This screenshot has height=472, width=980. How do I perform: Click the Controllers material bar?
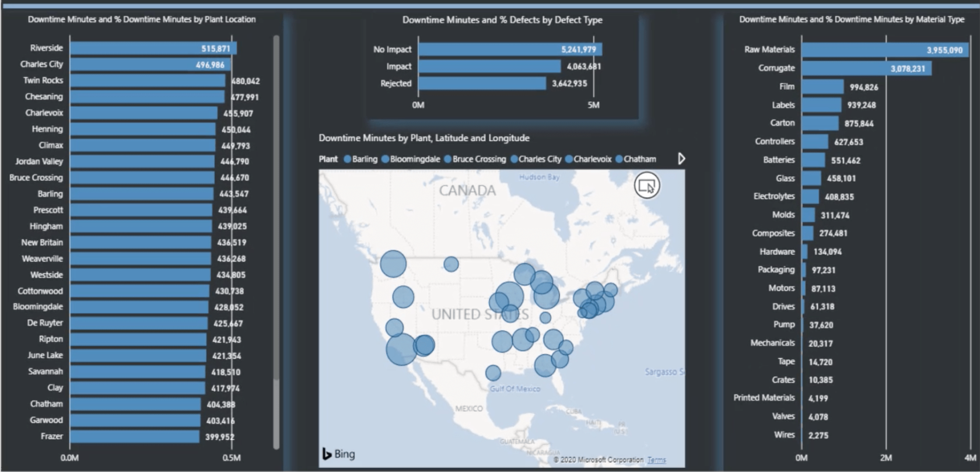click(815, 142)
